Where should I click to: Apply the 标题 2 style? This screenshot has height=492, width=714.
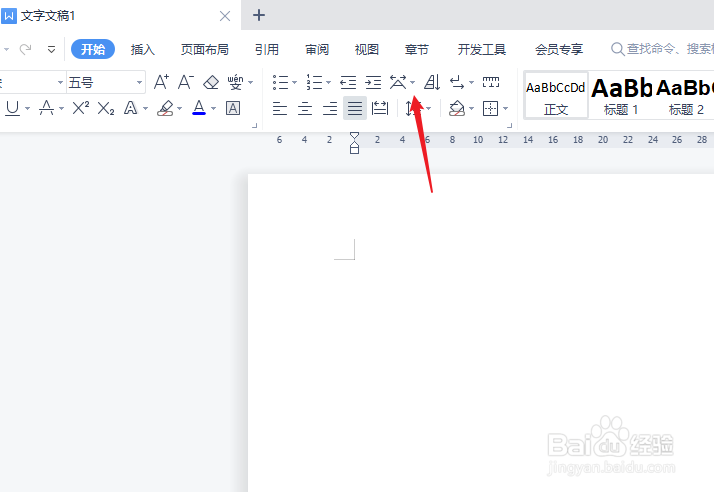[x=686, y=95]
